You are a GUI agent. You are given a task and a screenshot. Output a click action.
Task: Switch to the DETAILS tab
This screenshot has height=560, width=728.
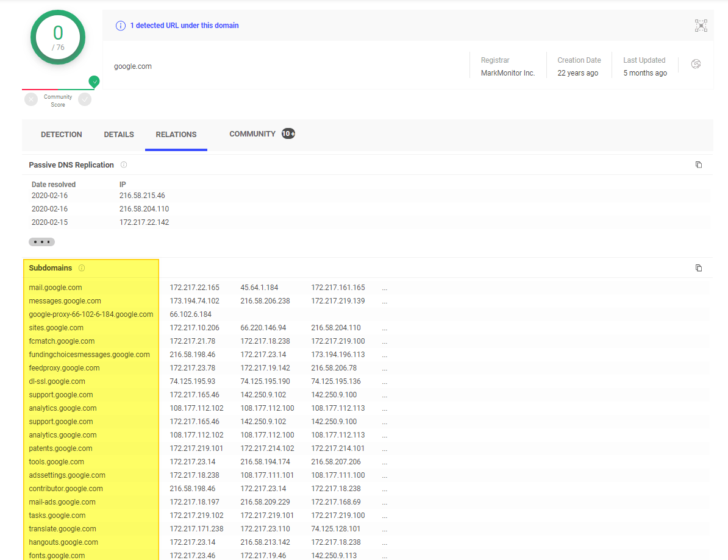point(119,135)
